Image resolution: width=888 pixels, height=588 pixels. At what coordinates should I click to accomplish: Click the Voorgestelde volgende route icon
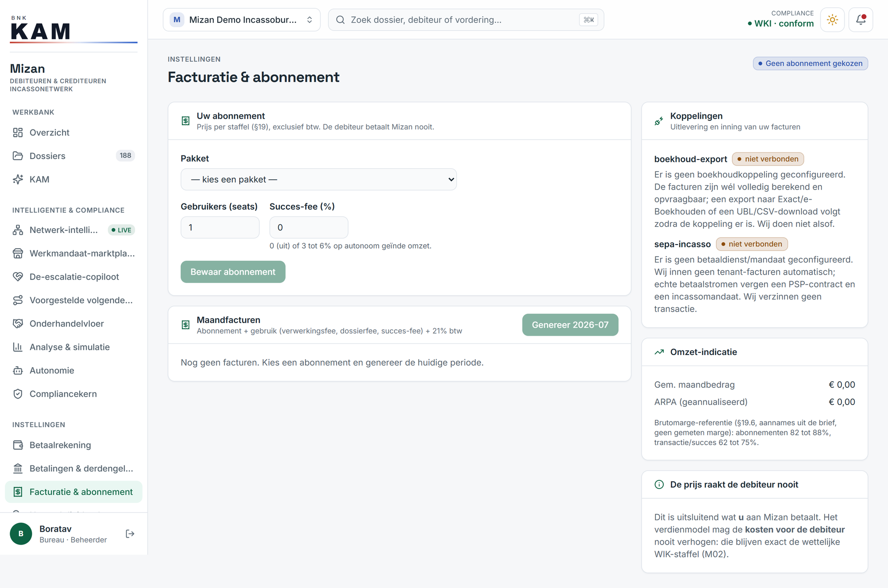click(x=18, y=300)
